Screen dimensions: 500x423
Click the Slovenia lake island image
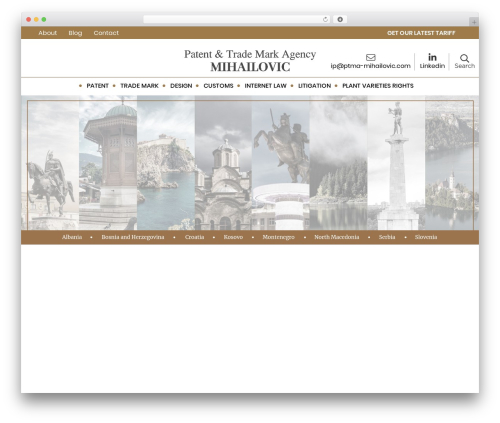coord(452,163)
